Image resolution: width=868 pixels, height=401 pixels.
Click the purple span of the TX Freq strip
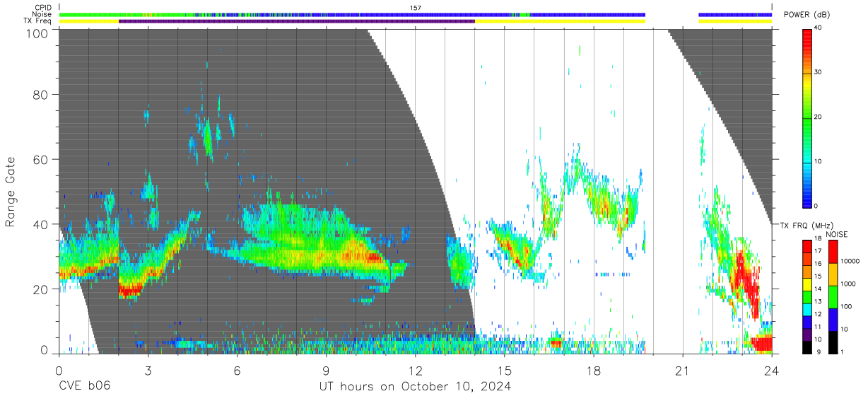[297, 21]
